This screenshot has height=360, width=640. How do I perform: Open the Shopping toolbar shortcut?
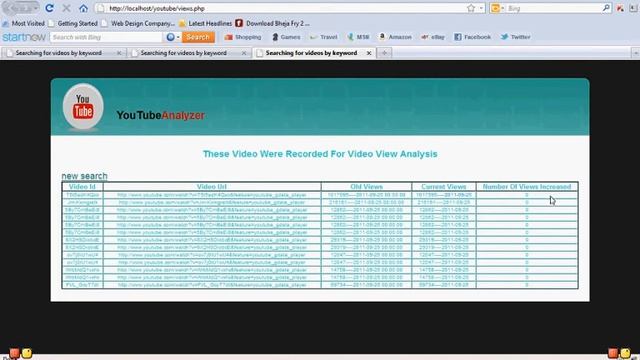(243, 37)
